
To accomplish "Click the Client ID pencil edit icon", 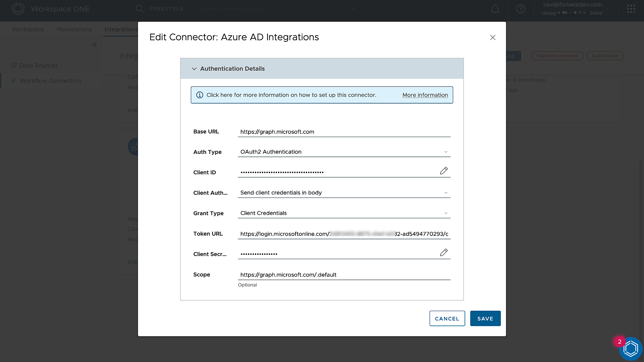I will tap(443, 171).
